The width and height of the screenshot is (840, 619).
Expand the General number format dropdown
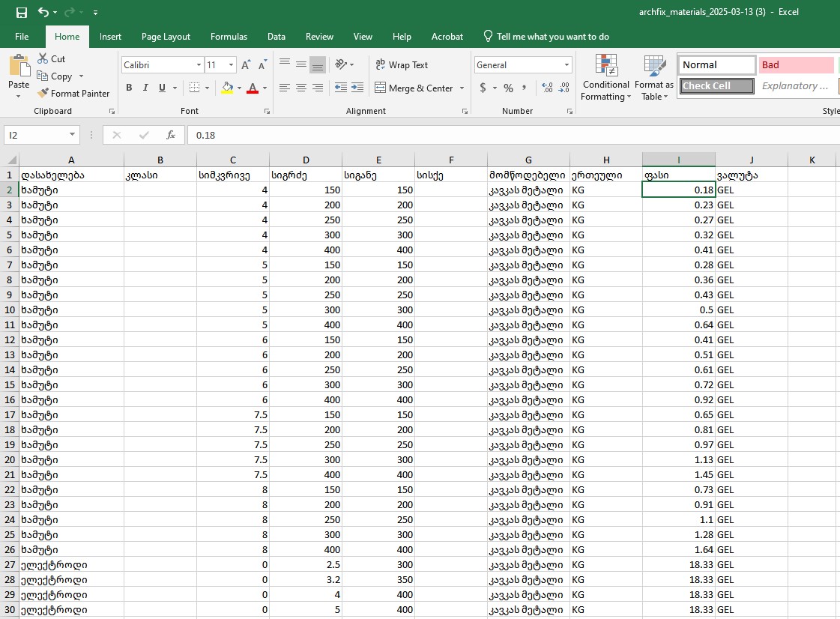click(566, 65)
